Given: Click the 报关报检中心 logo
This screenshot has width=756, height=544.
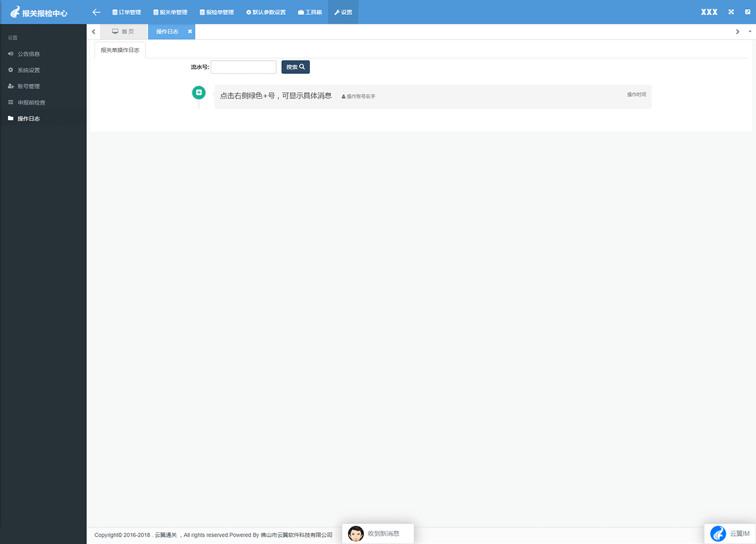Looking at the screenshot, I should point(39,13).
